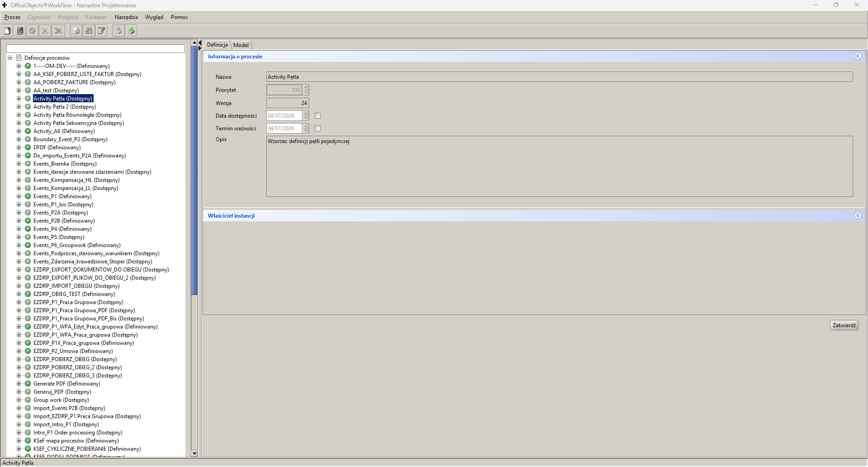Open the Wygląd menu
Image resolution: width=868 pixels, height=467 pixels.
coord(154,17)
